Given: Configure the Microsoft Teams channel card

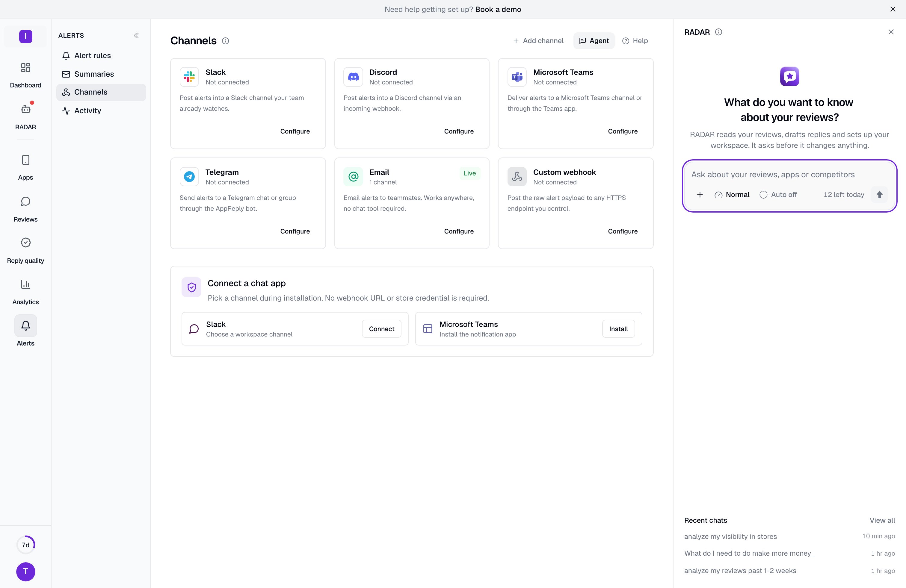Looking at the screenshot, I should pos(622,131).
